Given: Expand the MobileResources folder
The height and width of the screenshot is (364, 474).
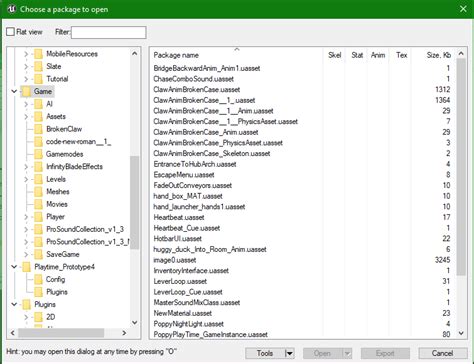Looking at the screenshot, I should (26, 54).
